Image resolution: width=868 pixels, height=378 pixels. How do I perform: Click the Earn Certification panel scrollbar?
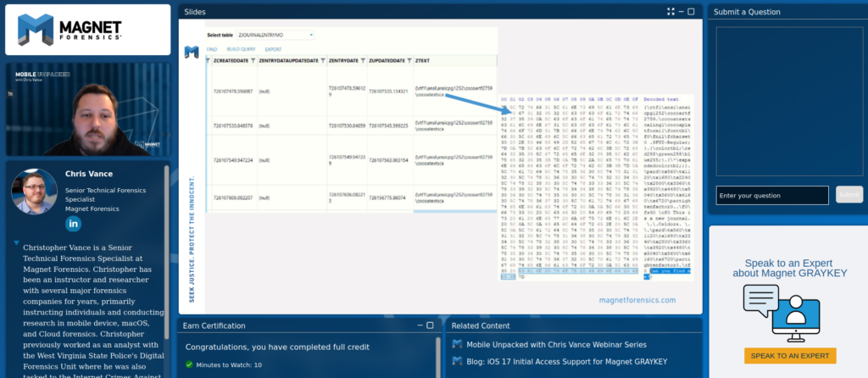[x=439, y=357]
